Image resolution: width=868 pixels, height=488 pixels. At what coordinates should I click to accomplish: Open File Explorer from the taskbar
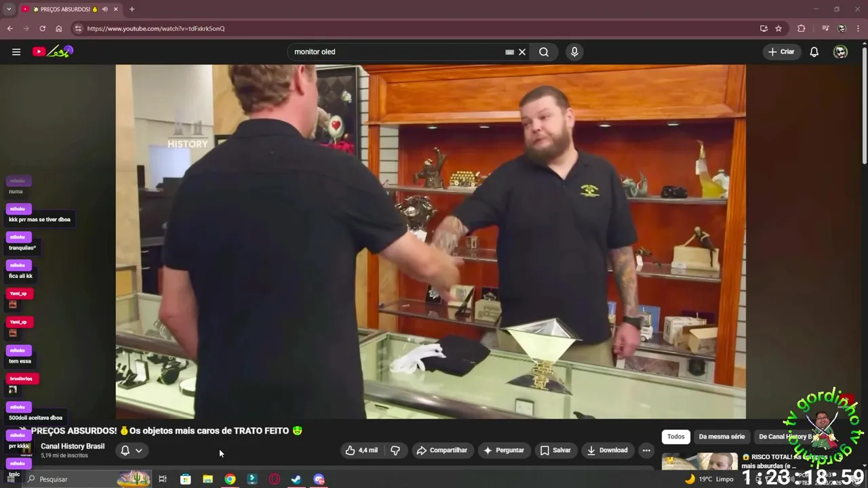click(x=208, y=479)
